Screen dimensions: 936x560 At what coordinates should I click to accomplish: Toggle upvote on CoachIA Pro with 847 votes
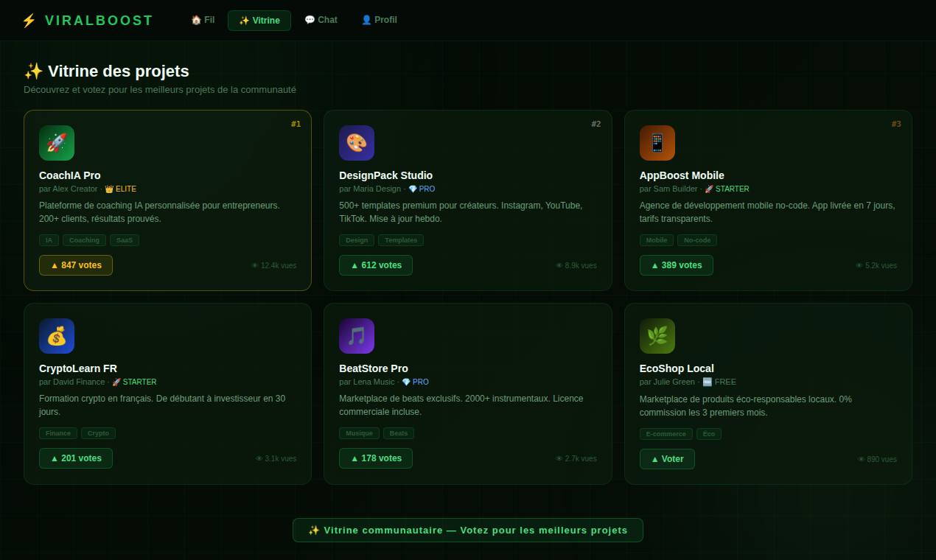[76, 265]
